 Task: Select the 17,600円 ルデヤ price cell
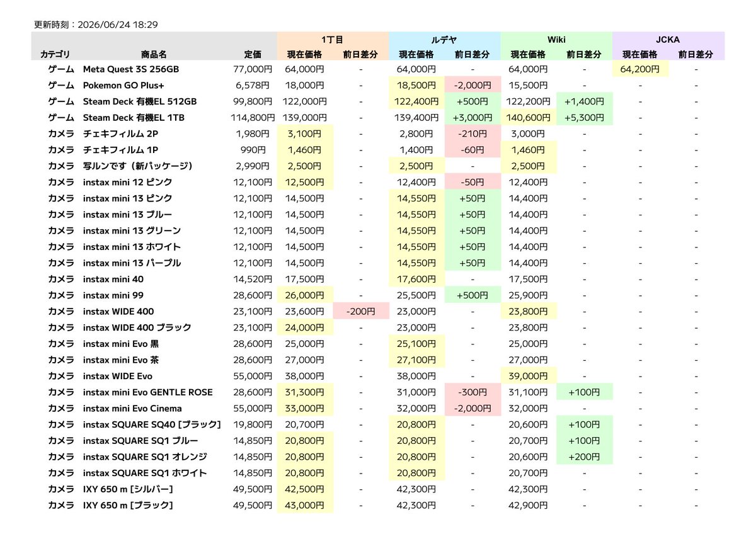(416, 279)
